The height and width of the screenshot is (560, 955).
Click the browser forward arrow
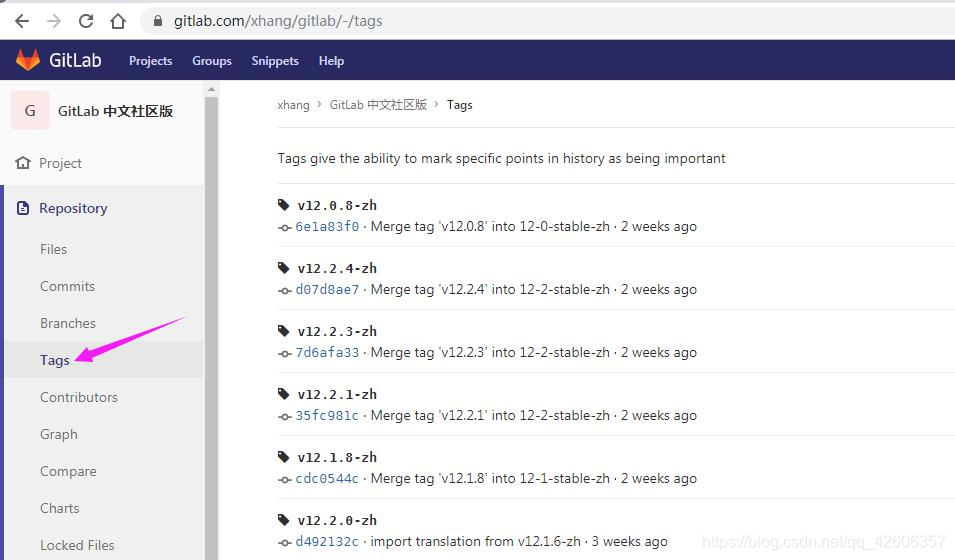pyautogui.click(x=54, y=21)
